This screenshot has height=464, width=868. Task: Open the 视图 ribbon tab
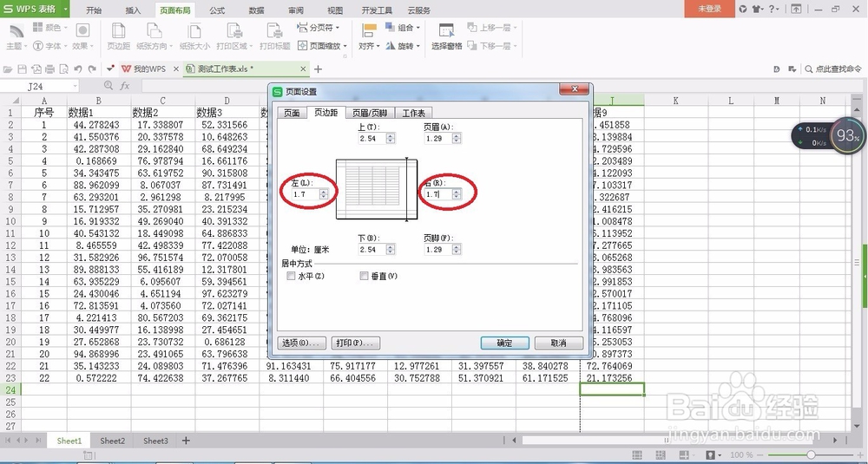pos(335,10)
